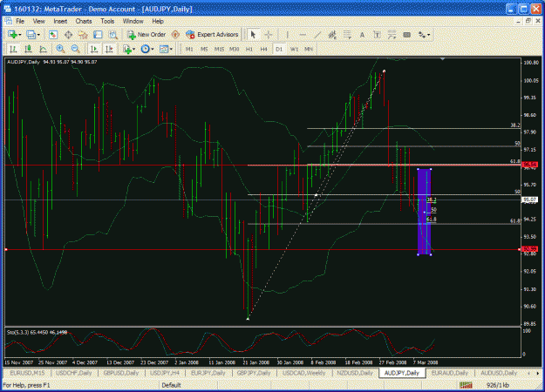Switch to the M30 timeframe
This screenshot has height=392, width=545.
(234, 49)
